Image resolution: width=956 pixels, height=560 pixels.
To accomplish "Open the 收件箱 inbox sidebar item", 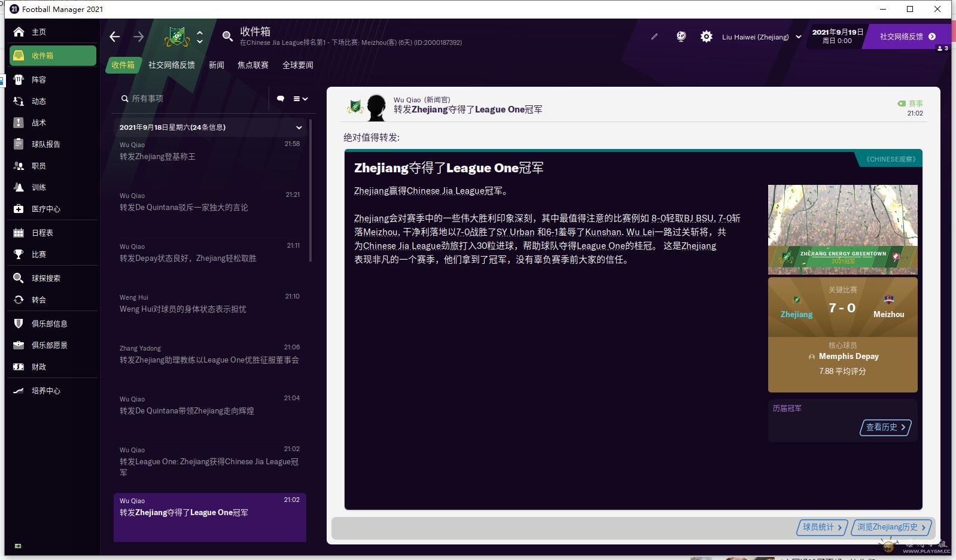I will pyautogui.click(x=53, y=56).
